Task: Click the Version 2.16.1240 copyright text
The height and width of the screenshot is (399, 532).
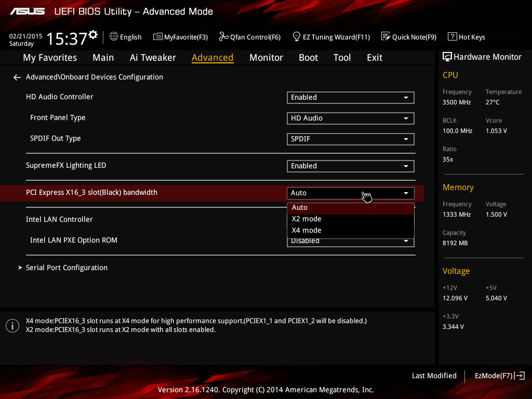Action: click(x=265, y=390)
